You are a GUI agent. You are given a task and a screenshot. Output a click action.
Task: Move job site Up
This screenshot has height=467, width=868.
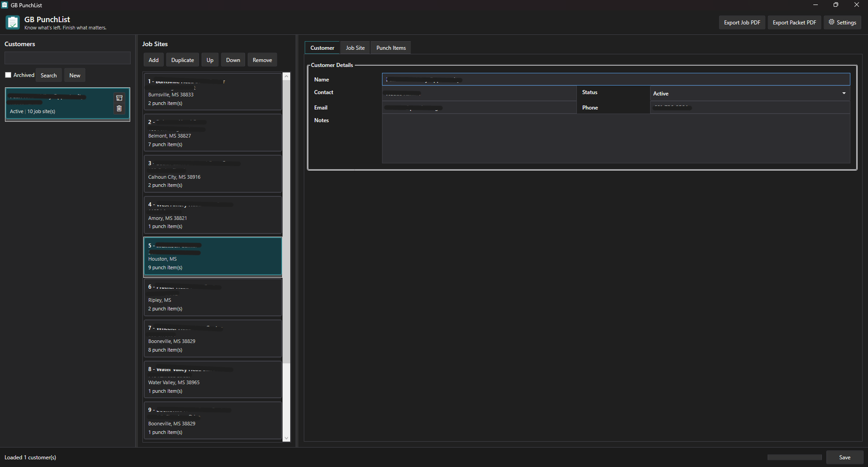click(x=210, y=60)
